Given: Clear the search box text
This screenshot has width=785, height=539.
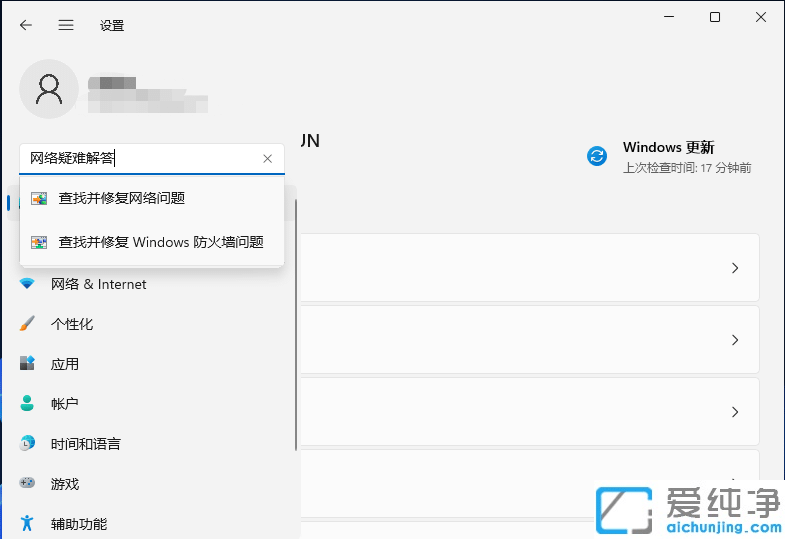Looking at the screenshot, I should (x=267, y=159).
